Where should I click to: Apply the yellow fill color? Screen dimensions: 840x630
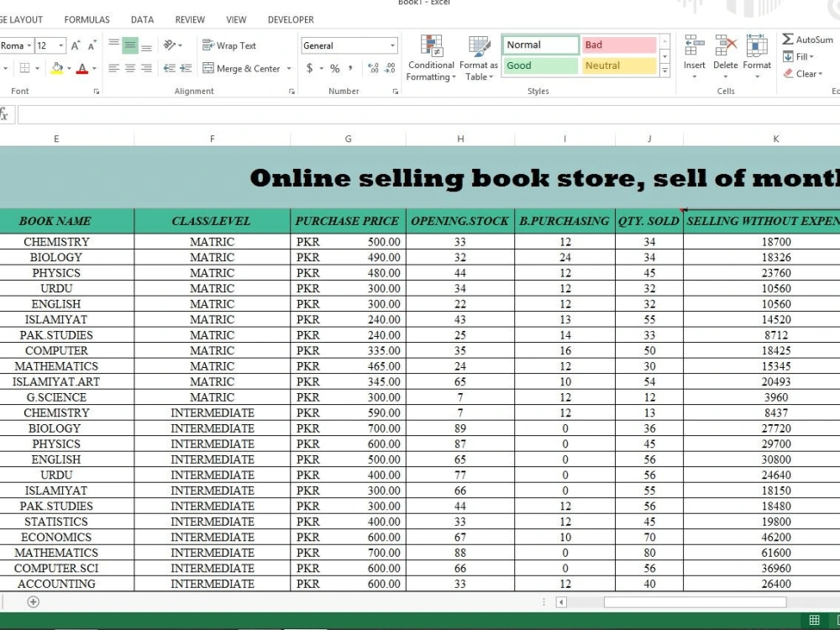click(57, 69)
